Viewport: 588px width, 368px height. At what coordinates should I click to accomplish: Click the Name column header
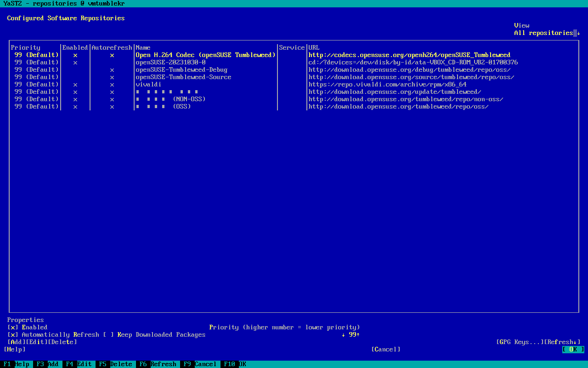pyautogui.click(x=143, y=48)
